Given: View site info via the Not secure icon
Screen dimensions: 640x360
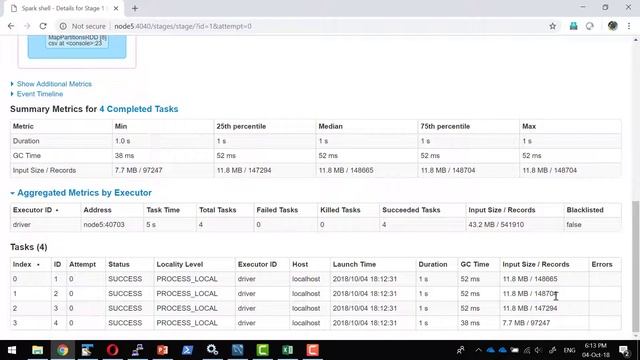Looking at the screenshot, I should (63, 26).
